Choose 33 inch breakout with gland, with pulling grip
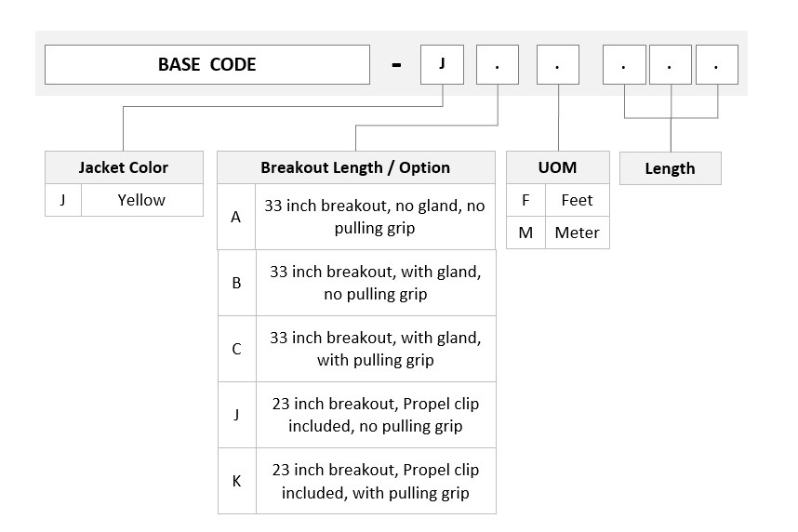Viewport: 798px width, 532px height. click(x=376, y=349)
